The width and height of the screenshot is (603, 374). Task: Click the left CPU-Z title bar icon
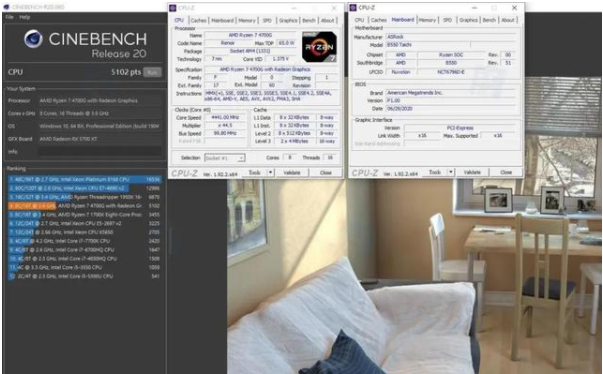pyautogui.click(x=173, y=8)
